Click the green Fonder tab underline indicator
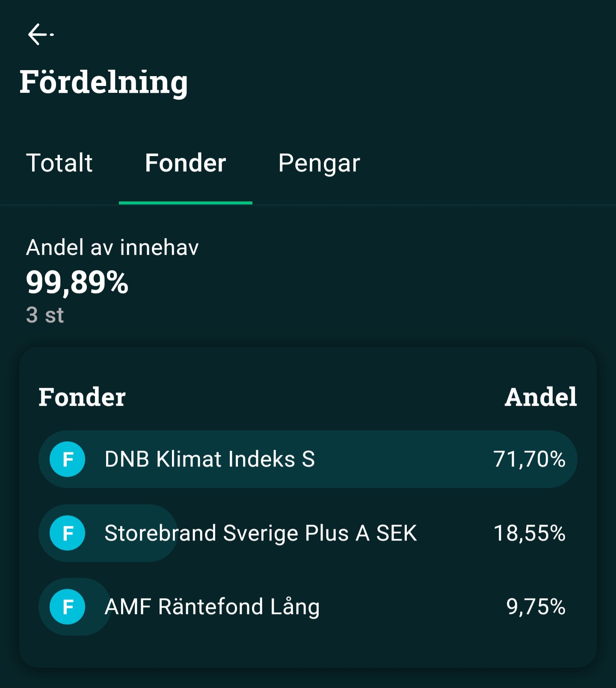 tap(185, 203)
